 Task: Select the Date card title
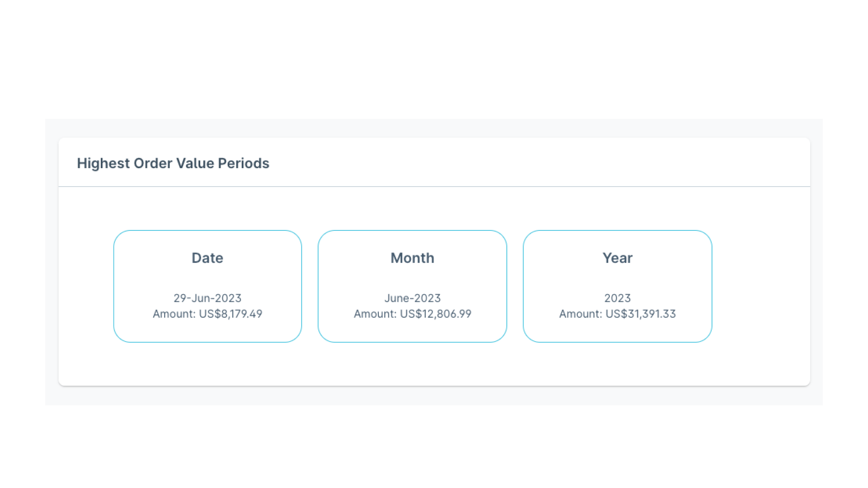(208, 258)
